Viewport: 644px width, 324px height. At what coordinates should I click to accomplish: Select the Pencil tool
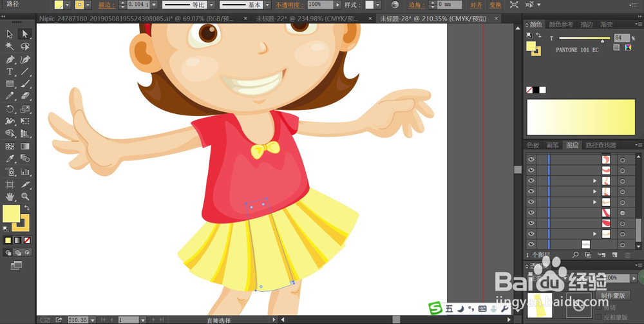pyautogui.click(x=10, y=96)
